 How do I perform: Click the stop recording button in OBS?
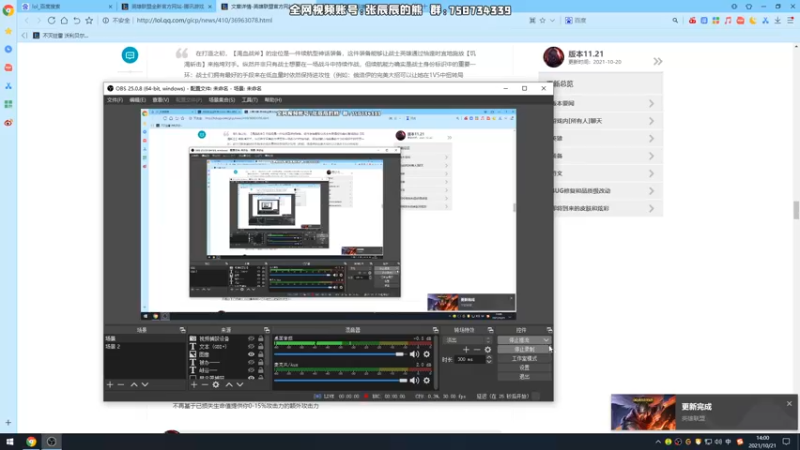(524, 349)
